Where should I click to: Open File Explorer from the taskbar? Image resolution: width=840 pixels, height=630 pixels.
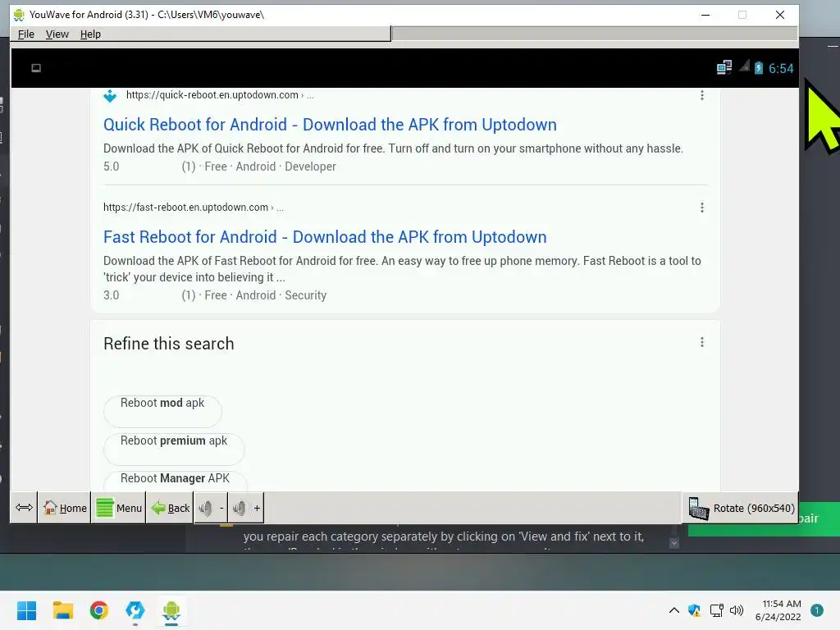point(62,610)
